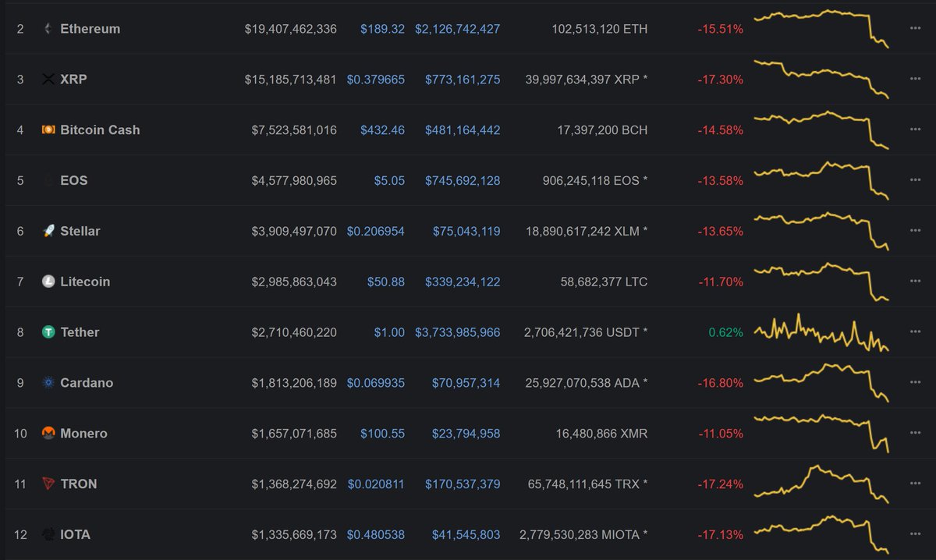Select Monero change value -11.05%
Viewport: 936px width, 560px height.
(720, 433)
